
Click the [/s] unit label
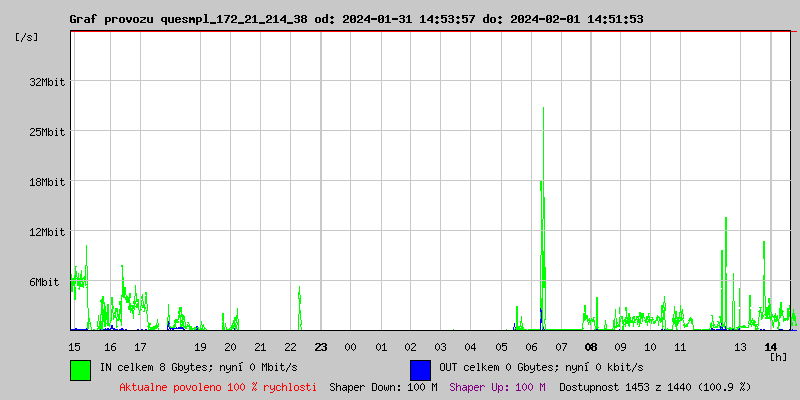pyautogui.click(x=27, y=37)
